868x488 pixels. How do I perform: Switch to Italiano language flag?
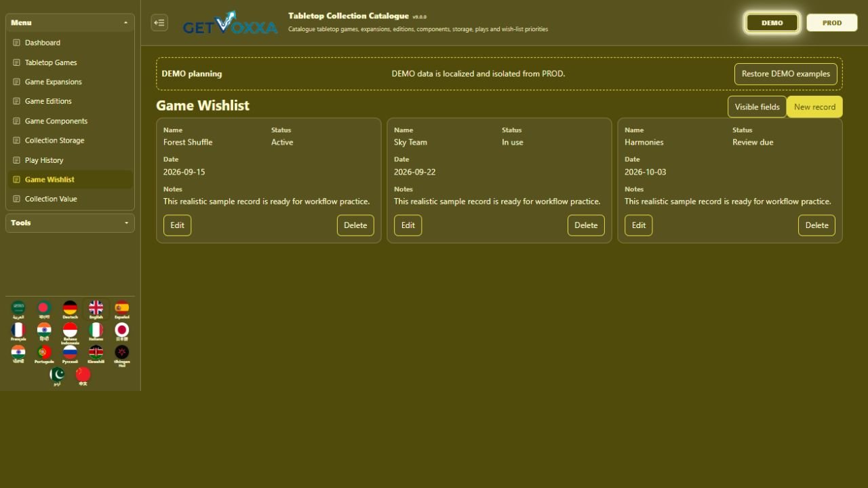click(x=96, y=331)
